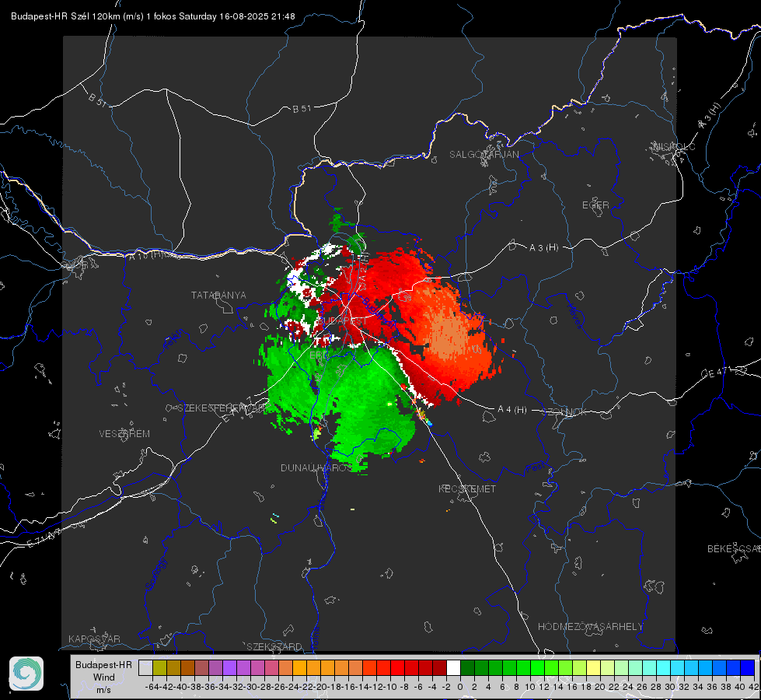Select the white zero-velocity swatch in the legend
Image resolution: width=761 pixels, height=700 pixels.
tap(453, 667)
